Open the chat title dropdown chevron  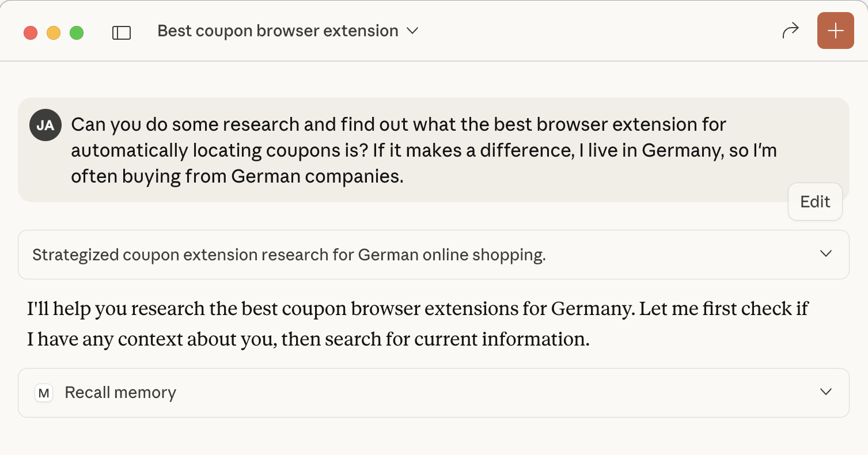point(412,31)
